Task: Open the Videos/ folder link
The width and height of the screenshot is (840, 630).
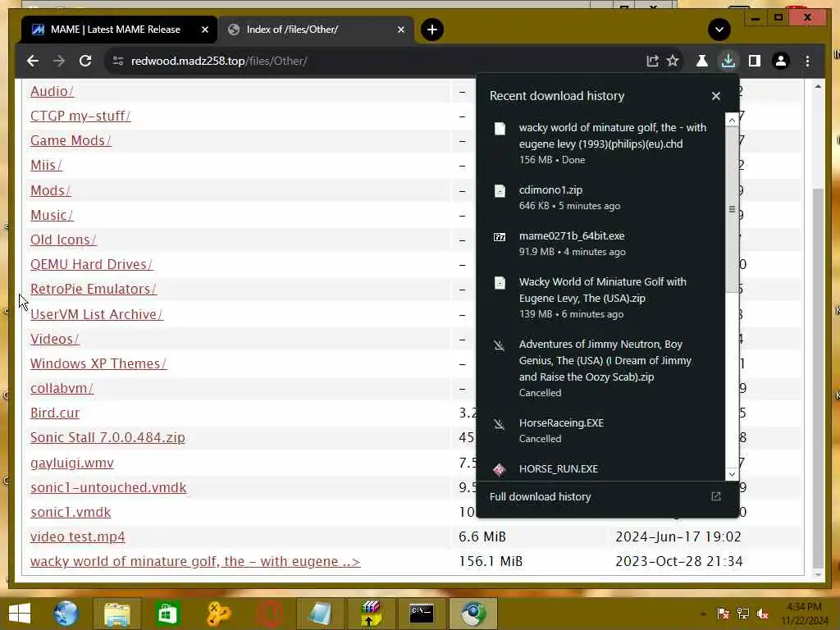Action: point(55,339)
